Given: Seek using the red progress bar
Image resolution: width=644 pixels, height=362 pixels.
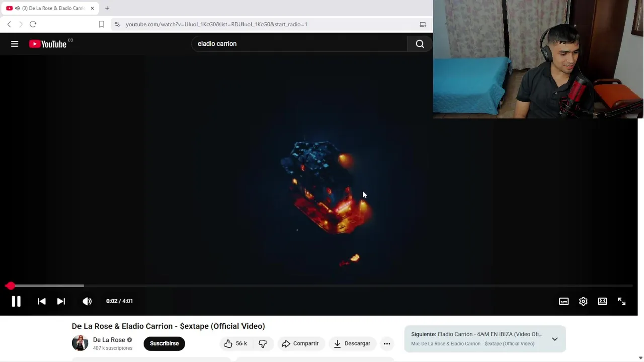Looking at the screenshot, I should (319, 286).
